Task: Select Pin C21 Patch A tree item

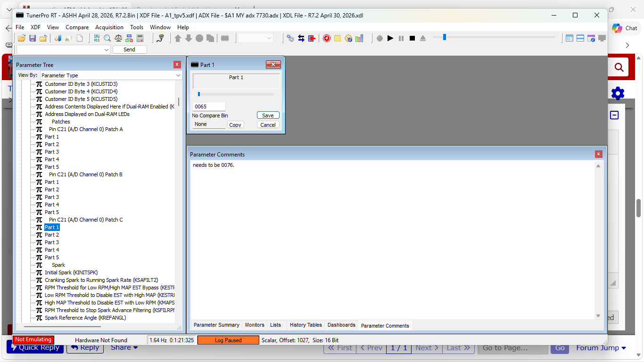Action: (86, 129)
